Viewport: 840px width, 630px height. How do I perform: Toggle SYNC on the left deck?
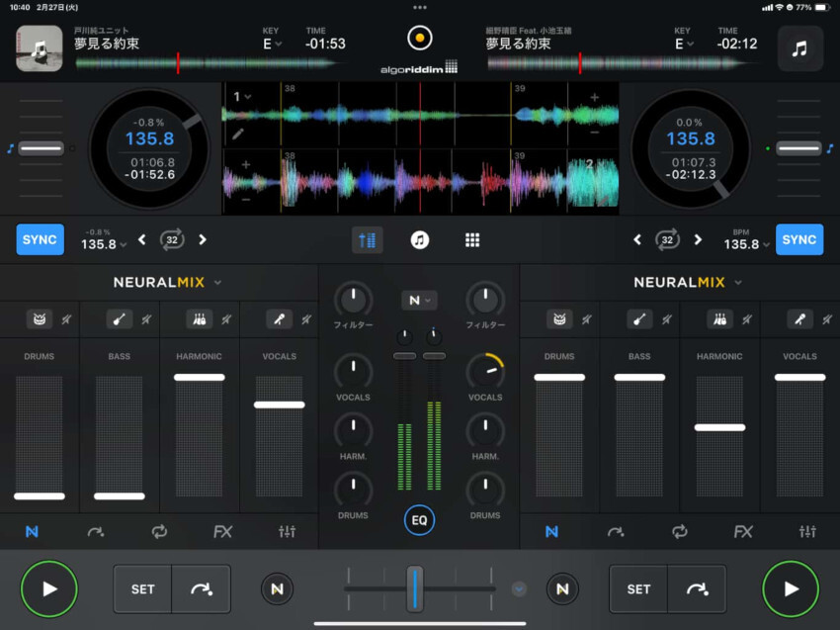(40, 239)
